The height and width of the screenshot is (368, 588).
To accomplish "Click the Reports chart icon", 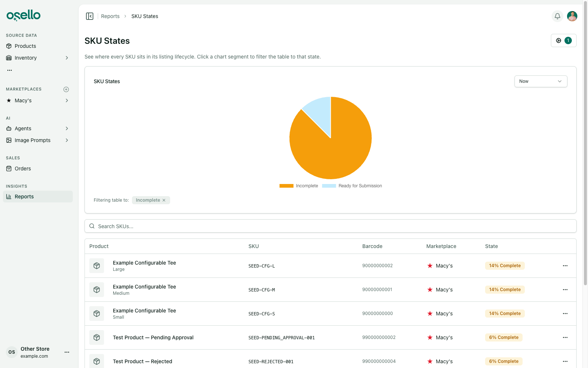I will [x=9, y=197].
